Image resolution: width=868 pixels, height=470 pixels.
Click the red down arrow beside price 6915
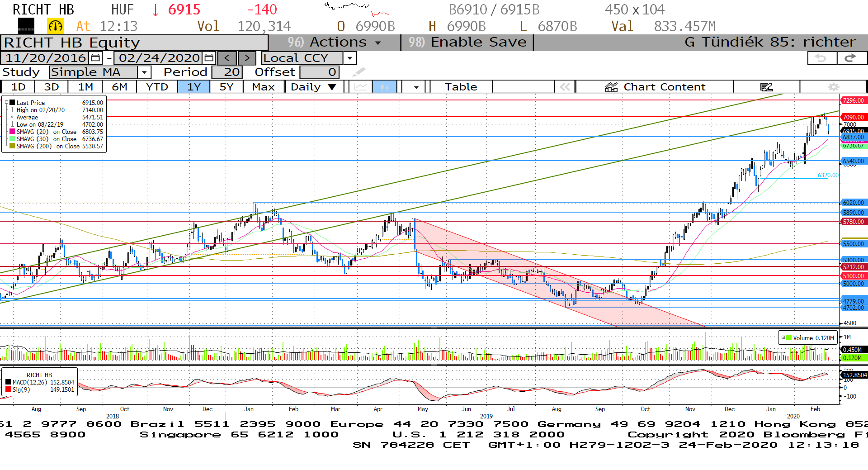pyautogui.click(x=156, y=10)
